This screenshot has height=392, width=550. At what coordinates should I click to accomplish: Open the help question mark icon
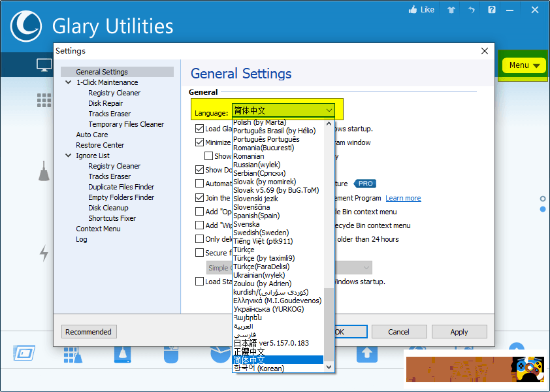492,10
